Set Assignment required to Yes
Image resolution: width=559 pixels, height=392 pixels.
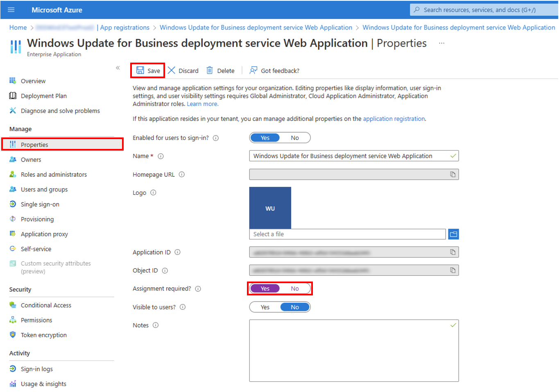click(x=265, y=288)
